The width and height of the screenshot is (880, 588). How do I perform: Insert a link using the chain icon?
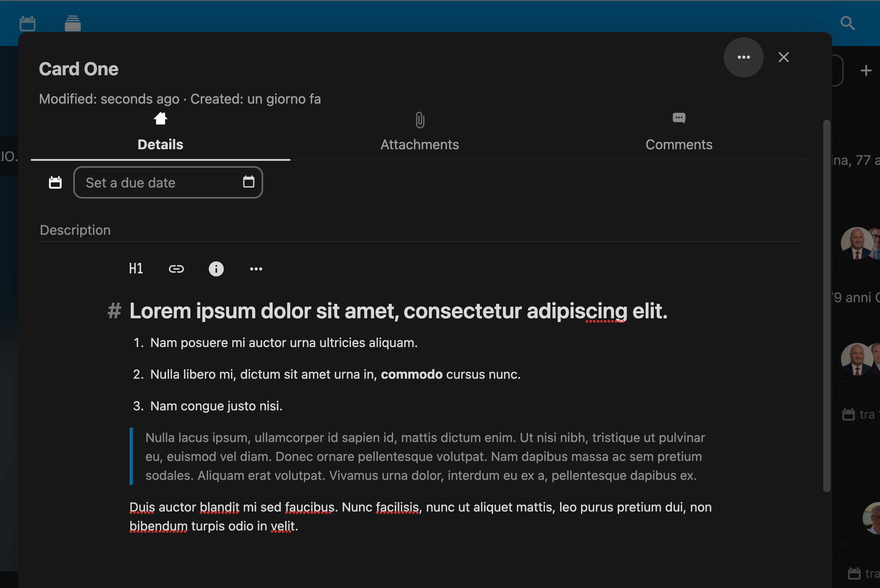(x=176, y=269)
